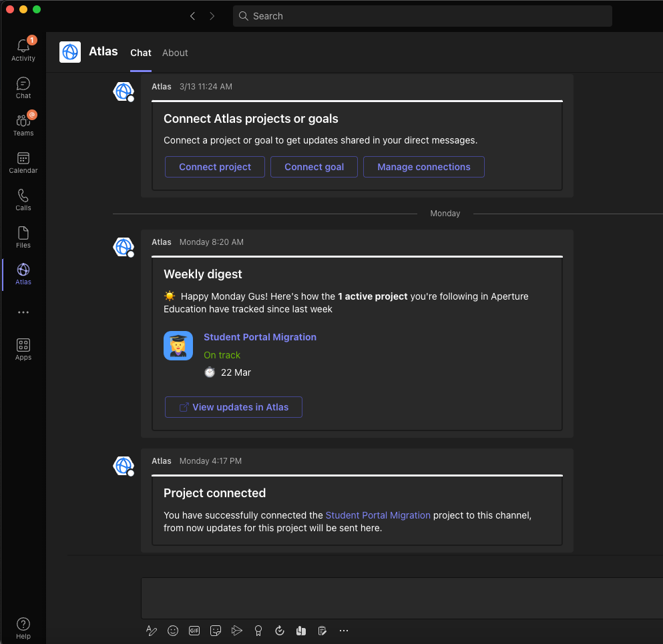Click the 'Monday 4:17 PM' timestamp
This screenshot has height=644, width=663.
pyautogui.click(x=210, y=461)
